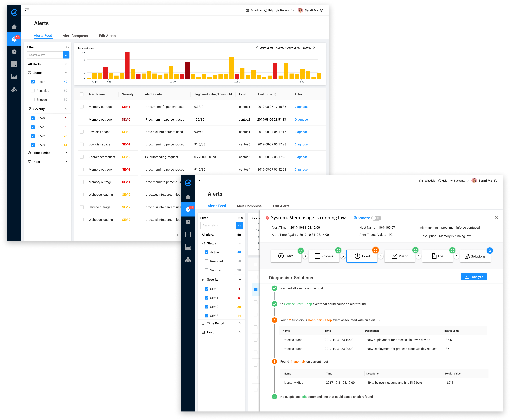Image resolution: width=510 pixels, height=420 pixels.
Task: Close the alert diagnosis panel
Action: click(496, 218)
